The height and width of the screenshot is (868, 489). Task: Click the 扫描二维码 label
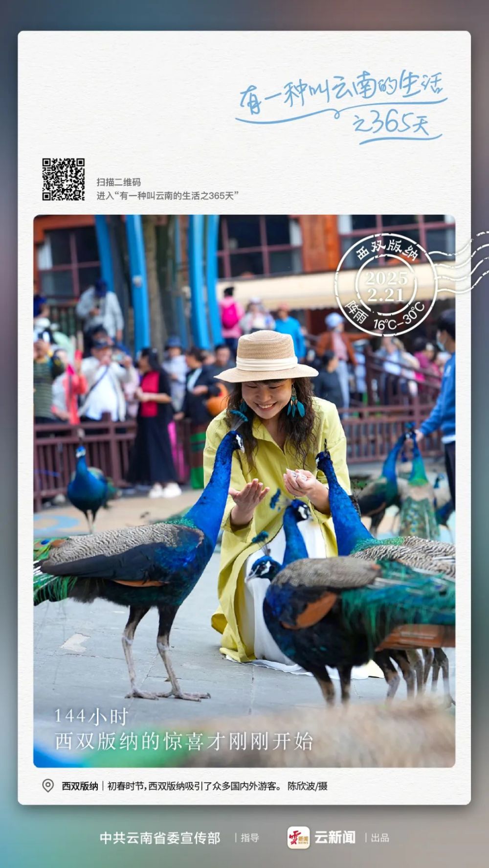tap(119, 182)
